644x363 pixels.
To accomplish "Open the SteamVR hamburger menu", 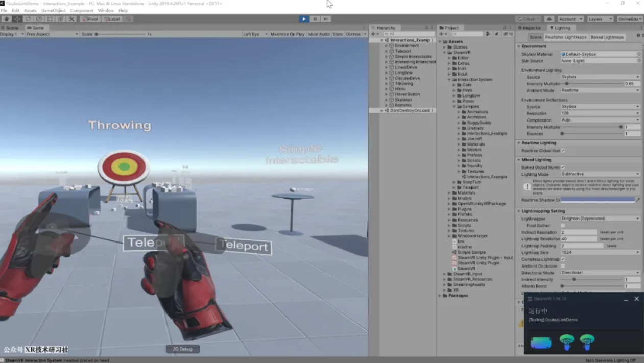I will click(x=530, y=299).
